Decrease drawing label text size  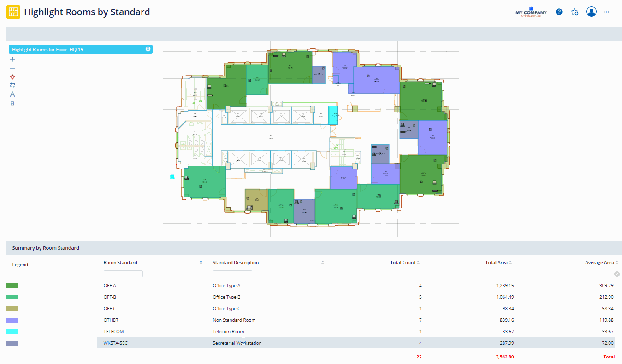tap(12, 103)
